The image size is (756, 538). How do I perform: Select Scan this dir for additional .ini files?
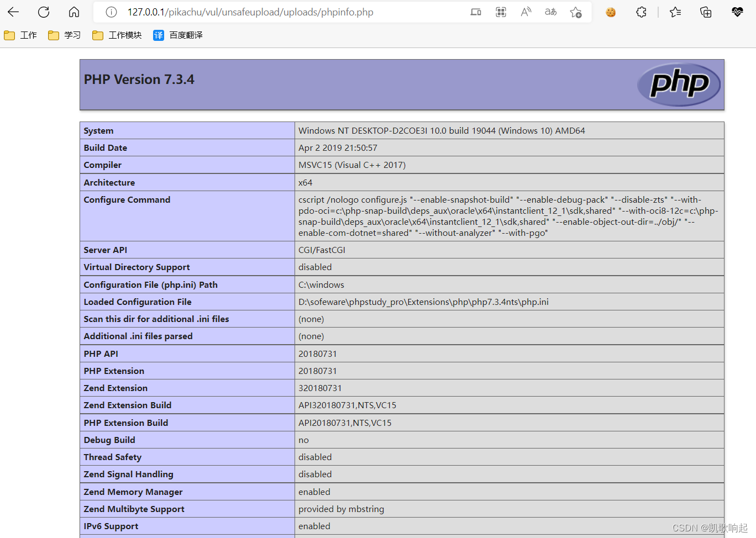[156, 319]
